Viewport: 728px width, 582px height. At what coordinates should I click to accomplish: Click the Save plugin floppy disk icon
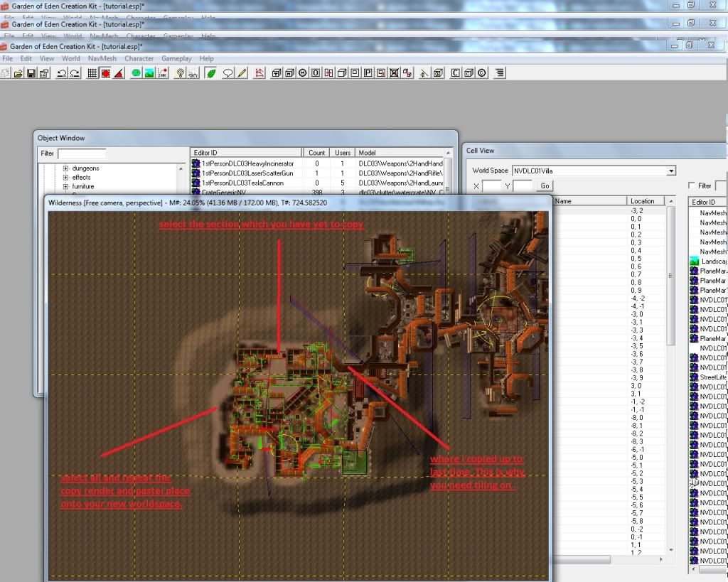[31, 73]
